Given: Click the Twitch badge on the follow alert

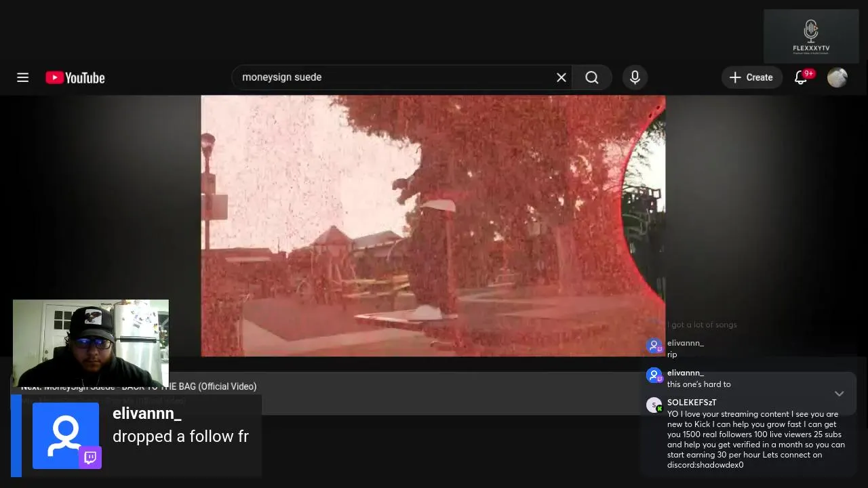Looking at the screenshot, I should pos(90,457).
